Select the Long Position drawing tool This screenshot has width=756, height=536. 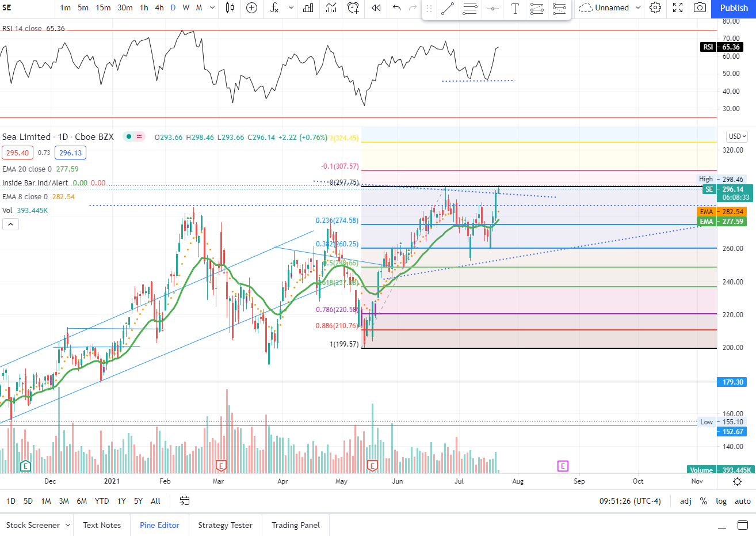tap(537, 9)
